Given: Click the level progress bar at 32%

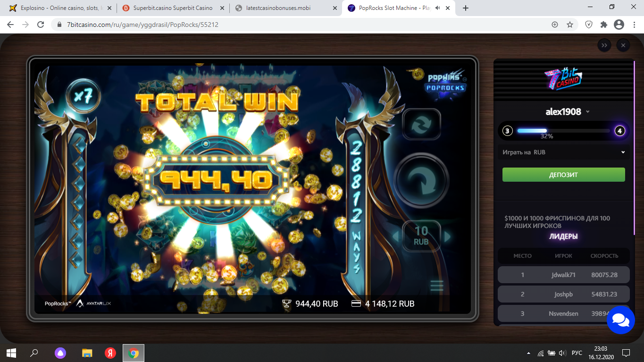Looking at the screenshot, I should point(564,131).
